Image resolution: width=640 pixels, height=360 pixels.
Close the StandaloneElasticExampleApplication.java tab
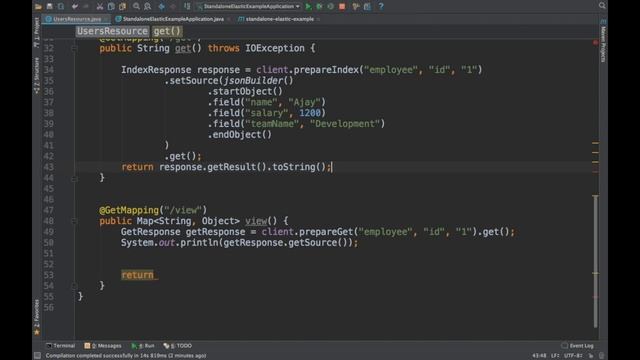click(229, 19)
